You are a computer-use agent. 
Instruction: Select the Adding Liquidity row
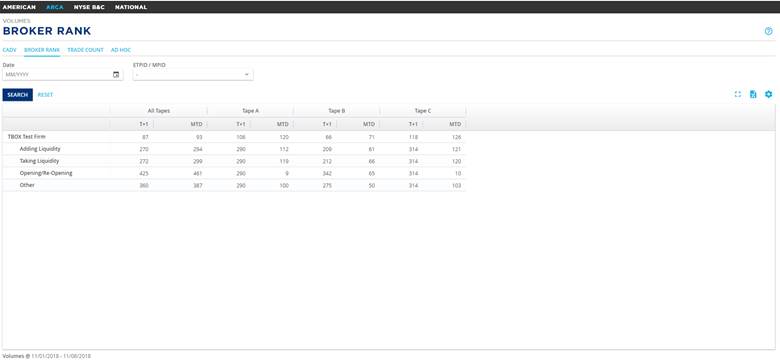point(234,149)
